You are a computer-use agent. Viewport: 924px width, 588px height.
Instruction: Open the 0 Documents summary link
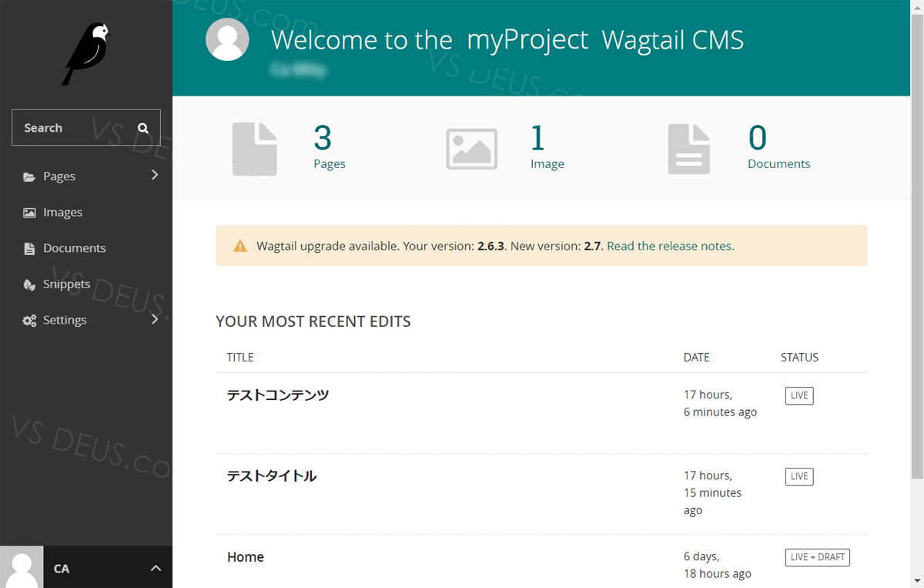click(x=779, y=146)
